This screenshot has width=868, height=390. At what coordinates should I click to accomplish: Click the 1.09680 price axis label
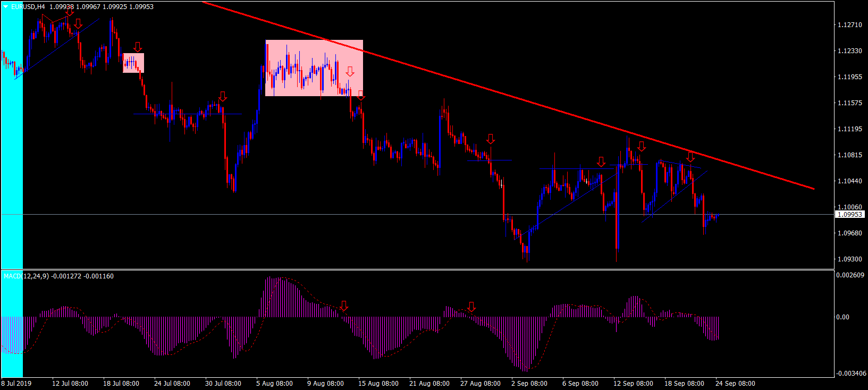(x=849, y=233)
